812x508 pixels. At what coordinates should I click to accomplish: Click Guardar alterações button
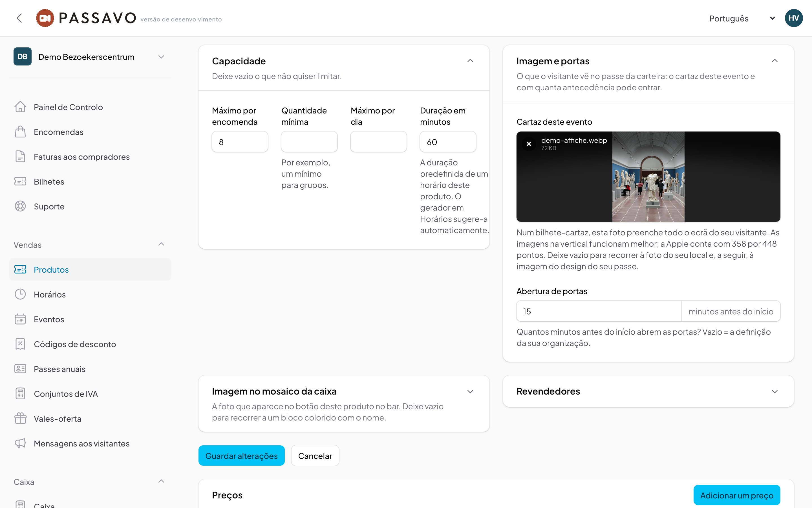(x=241, y=456)
